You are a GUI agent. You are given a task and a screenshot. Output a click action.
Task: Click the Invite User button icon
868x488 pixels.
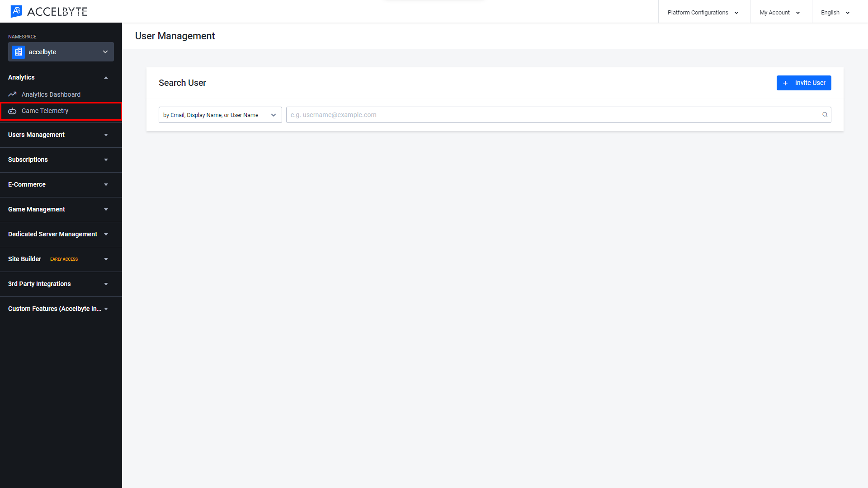click(786, 83)
